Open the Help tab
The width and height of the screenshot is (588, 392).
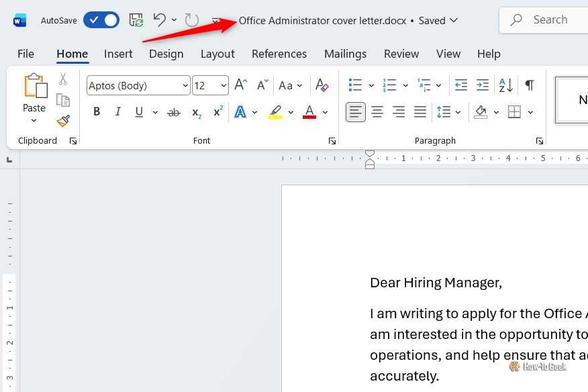click(489, 54)
